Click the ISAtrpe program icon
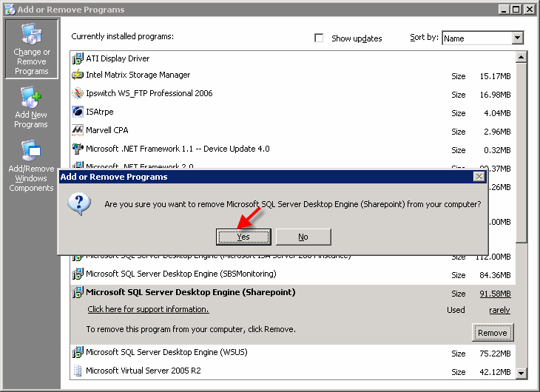 tap(78, 112)
